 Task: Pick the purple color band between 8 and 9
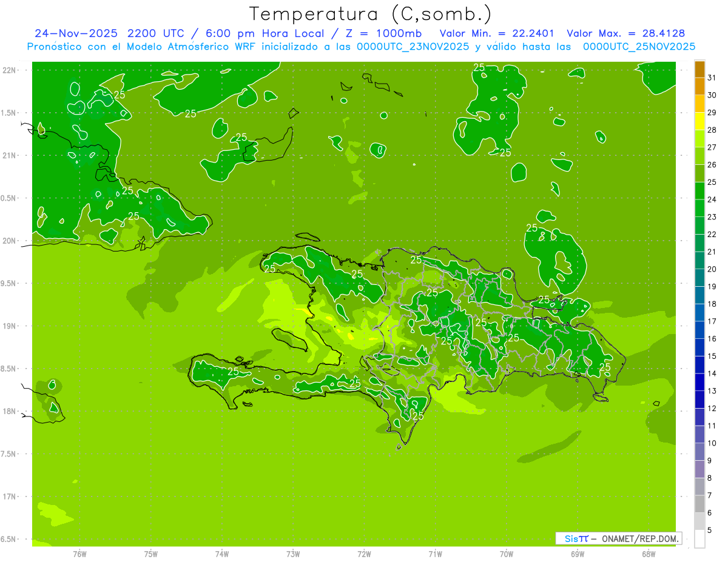(699, 469)
